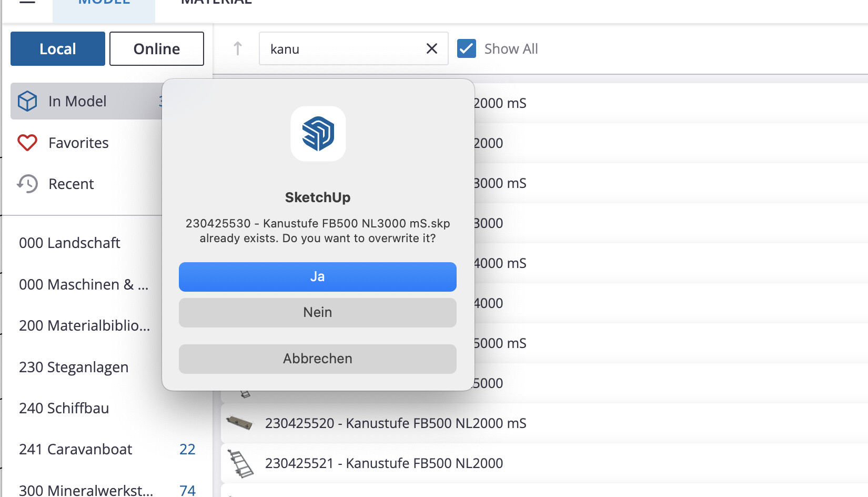Select the first result row ending 2000 mS
The image size is (868, 497).
(x=671, y=103)
